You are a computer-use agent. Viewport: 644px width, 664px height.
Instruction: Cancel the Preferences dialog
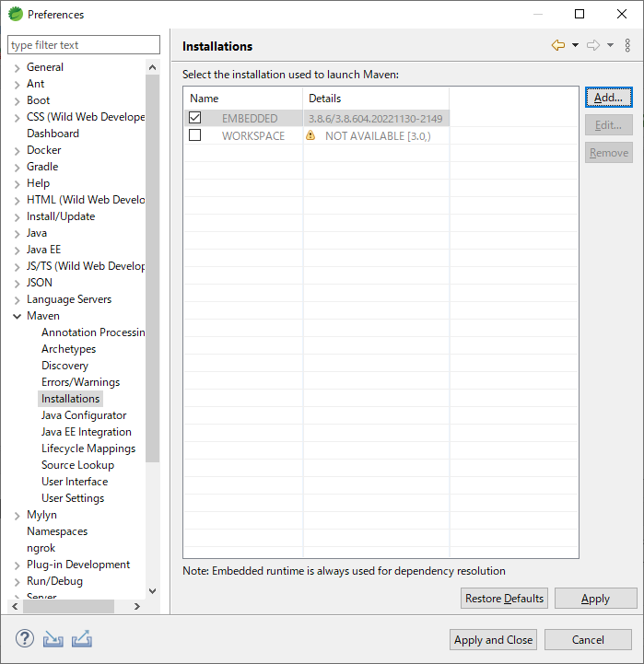pyautogui.click(x=588, y=639)
